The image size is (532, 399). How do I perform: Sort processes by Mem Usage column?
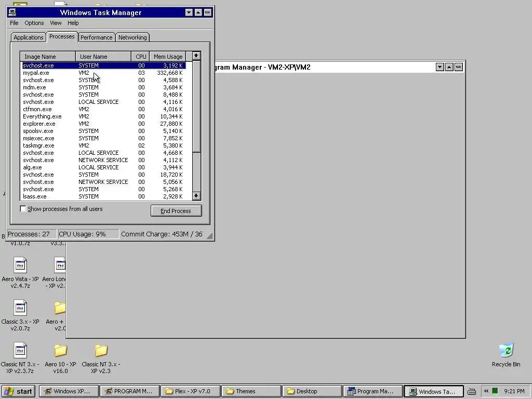point(168,56)
